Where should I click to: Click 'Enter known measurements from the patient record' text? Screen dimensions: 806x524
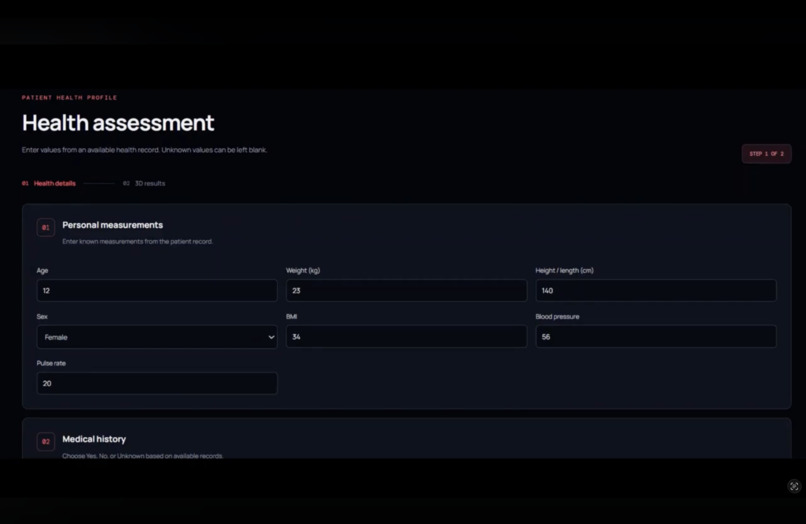[x=137, y=242]
